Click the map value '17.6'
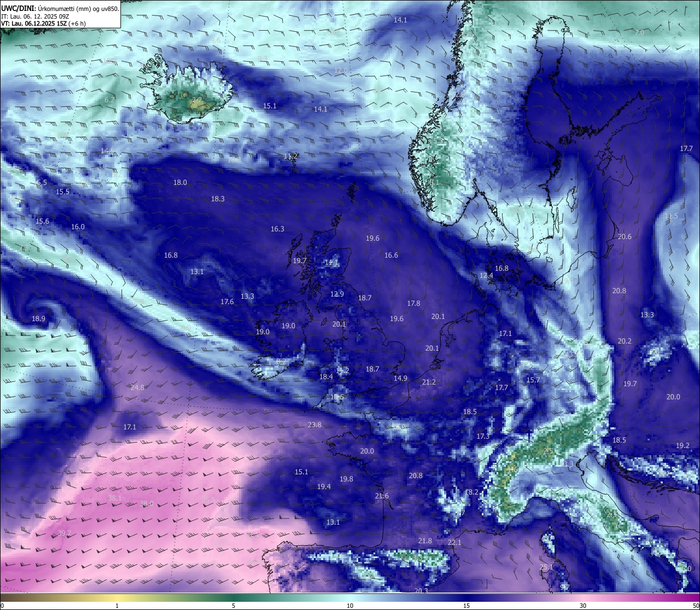The image size is (700, 610). [227, 302]
